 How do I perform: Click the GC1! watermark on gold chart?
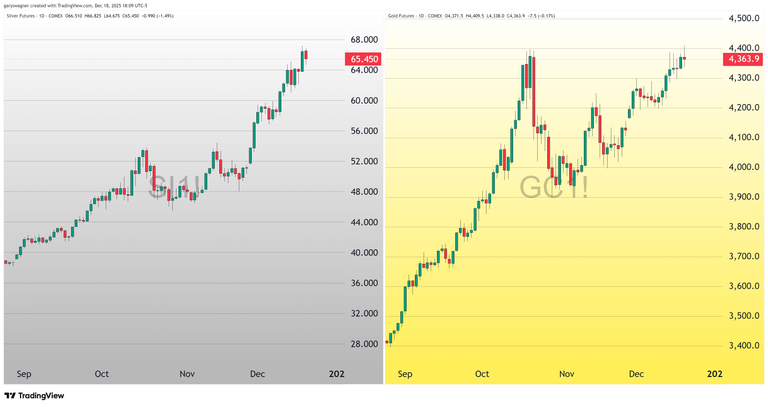(x=554, y=187)
